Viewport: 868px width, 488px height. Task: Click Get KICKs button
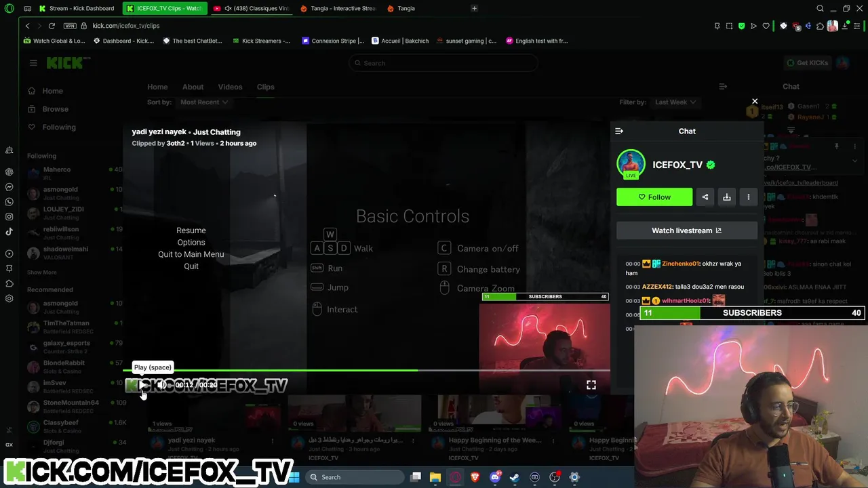(x=807, y=63)
